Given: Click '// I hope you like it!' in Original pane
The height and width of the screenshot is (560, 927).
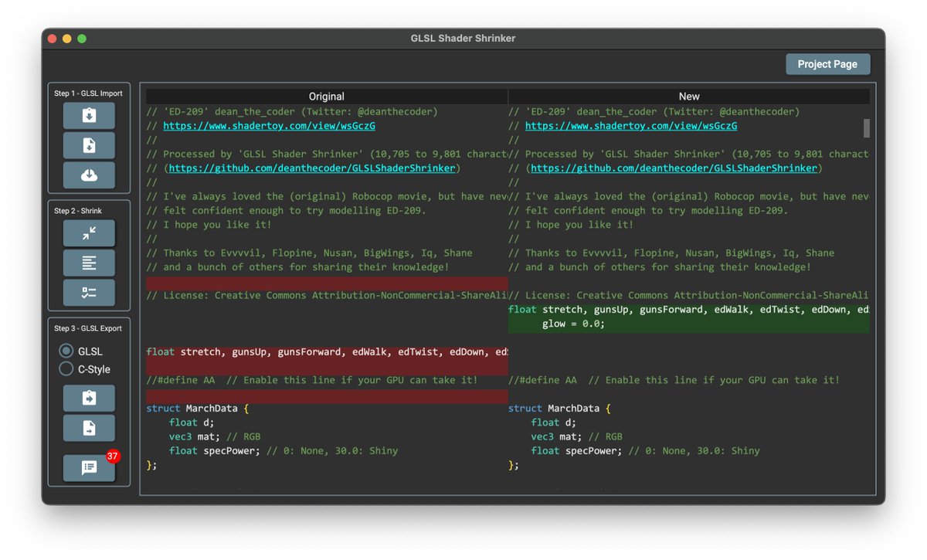Looking at the screenshot, I should 209,225.
